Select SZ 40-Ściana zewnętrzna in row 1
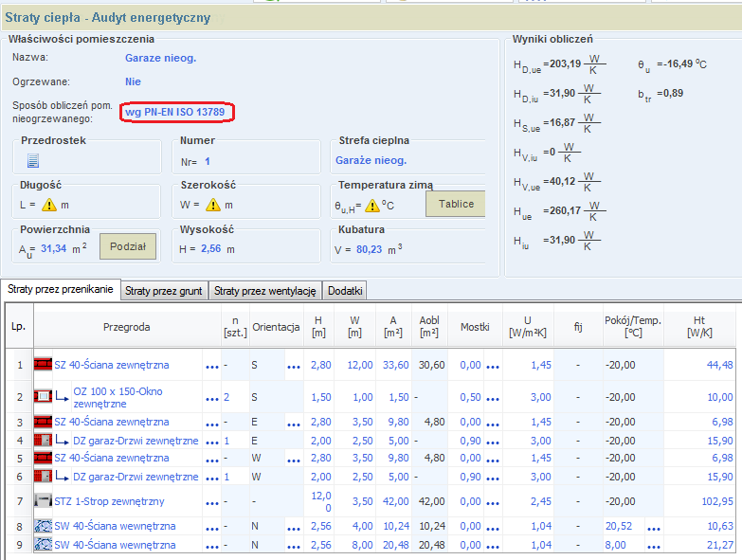 [112, 365]
